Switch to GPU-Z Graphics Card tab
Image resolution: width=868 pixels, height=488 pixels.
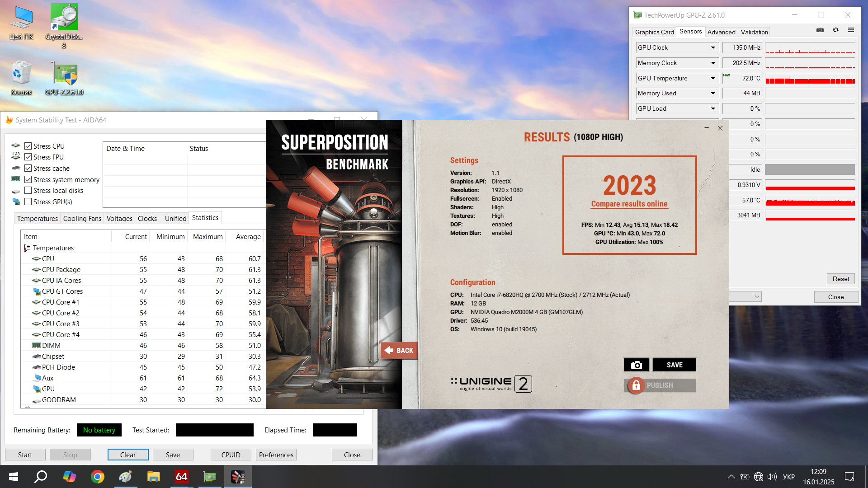point(654,32)
